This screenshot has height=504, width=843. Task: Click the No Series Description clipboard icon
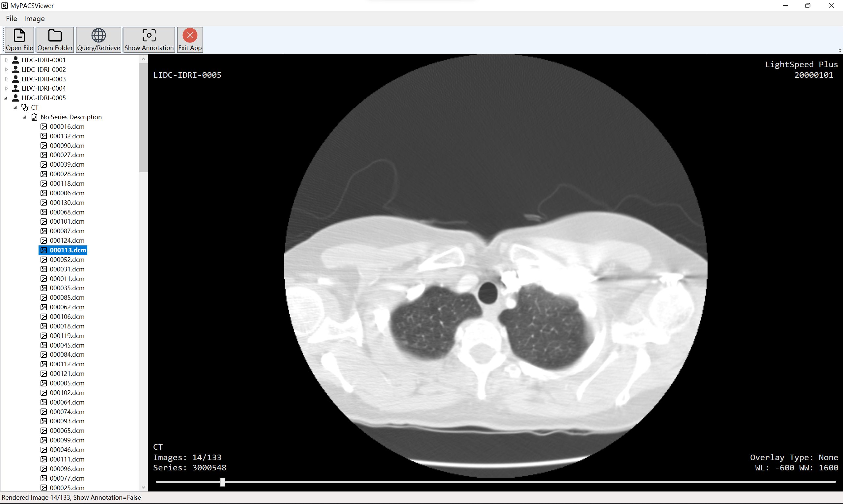pyautogui.click(x=34, y=117)
